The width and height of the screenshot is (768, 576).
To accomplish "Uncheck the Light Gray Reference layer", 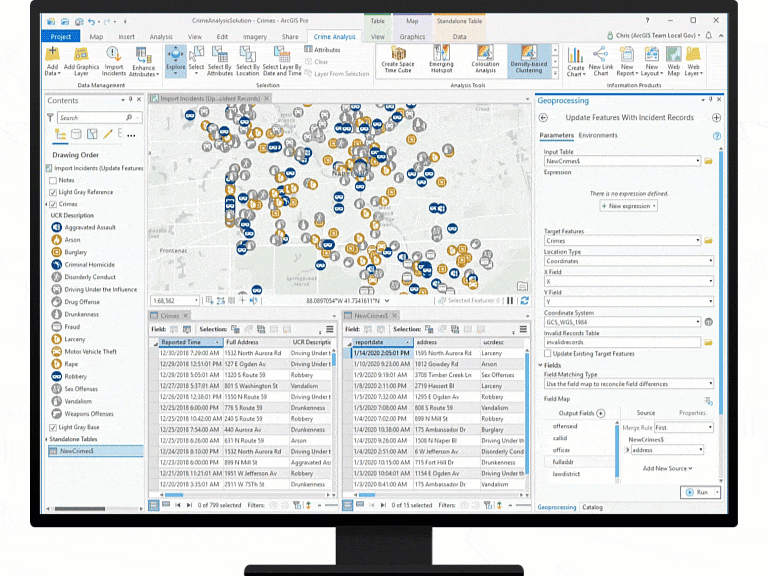I will (x=53, y=192).
